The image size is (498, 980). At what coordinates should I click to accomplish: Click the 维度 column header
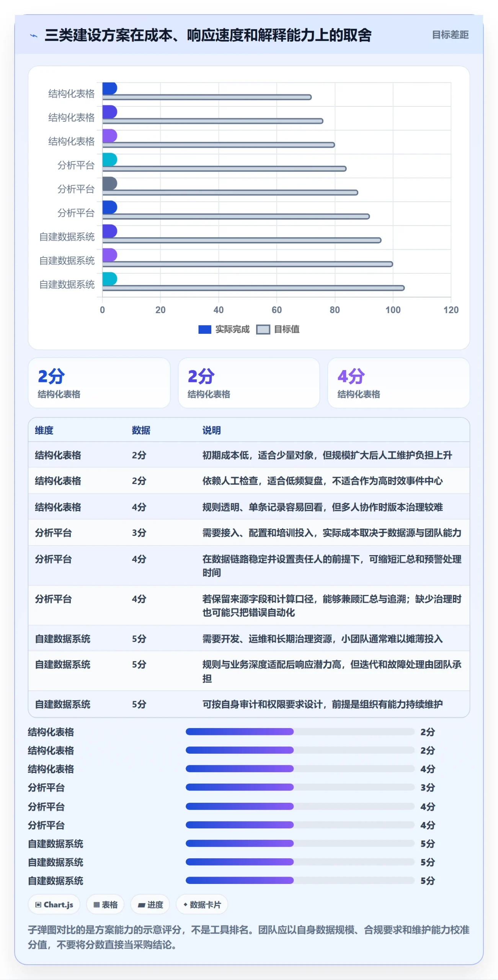[44, 430]
